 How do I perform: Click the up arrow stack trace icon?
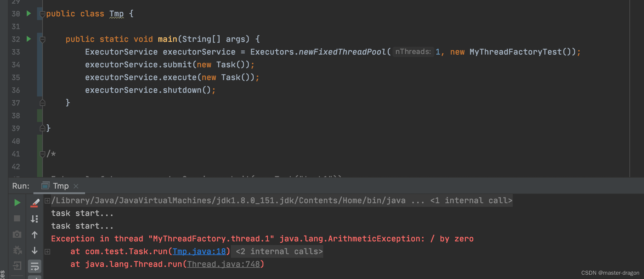click(35, 235)
